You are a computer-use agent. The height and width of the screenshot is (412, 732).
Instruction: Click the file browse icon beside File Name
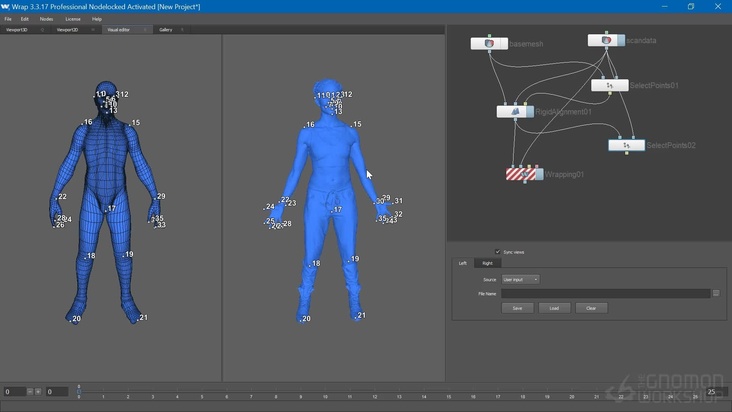[716, 294]
